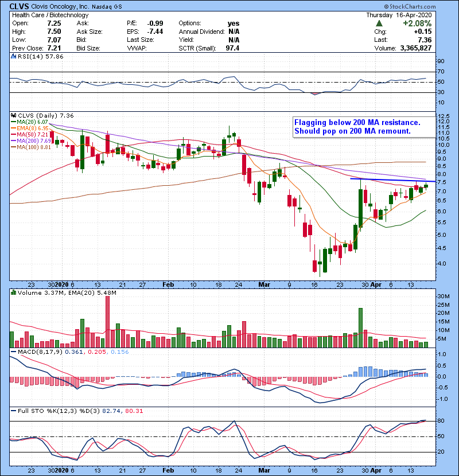Click the Flagging below 200 MA annotation box
Viewport: 459px width, 476px height.
[364, 127]
